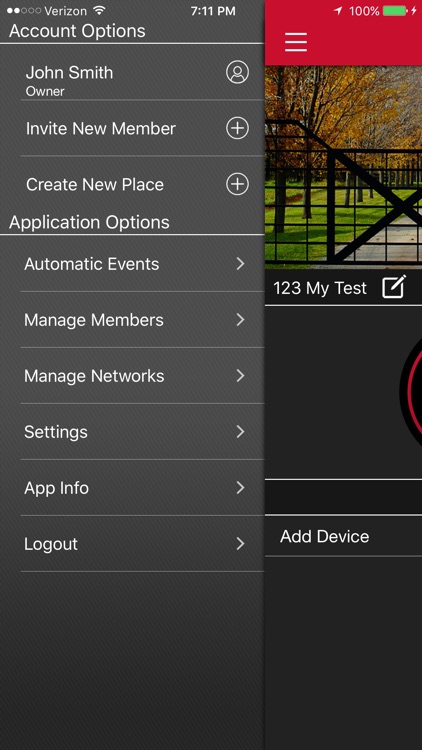Open the Manage Members chevron arrow
Viewport: 422px width, 750px height.
pos(240,320)
